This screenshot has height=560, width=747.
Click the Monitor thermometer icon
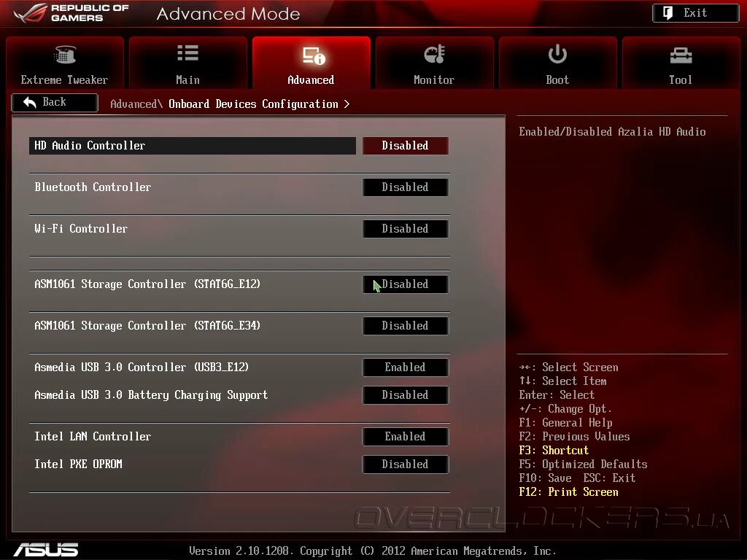point(435,54)
